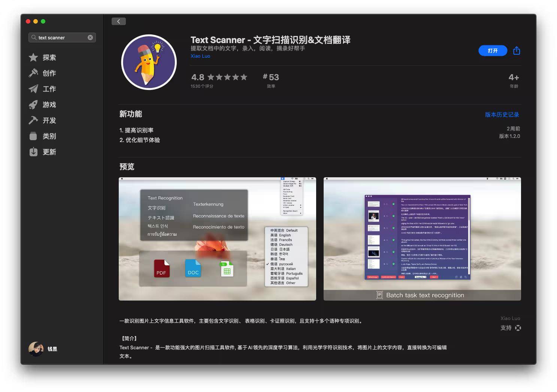The image size is (557, 392).
Task: Click the search magnifier icon
Action: pyautogui.click(x=34, y=37)
